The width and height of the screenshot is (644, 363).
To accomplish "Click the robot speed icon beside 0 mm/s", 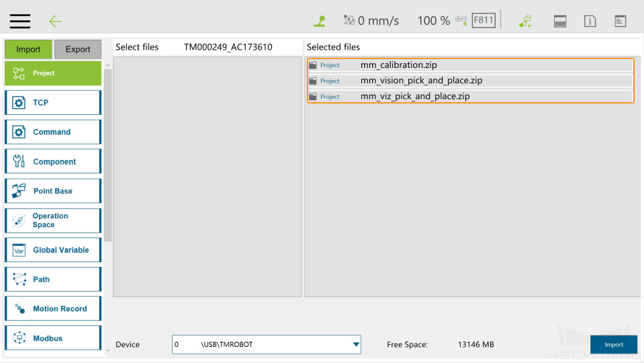I will tap(349, 20).
